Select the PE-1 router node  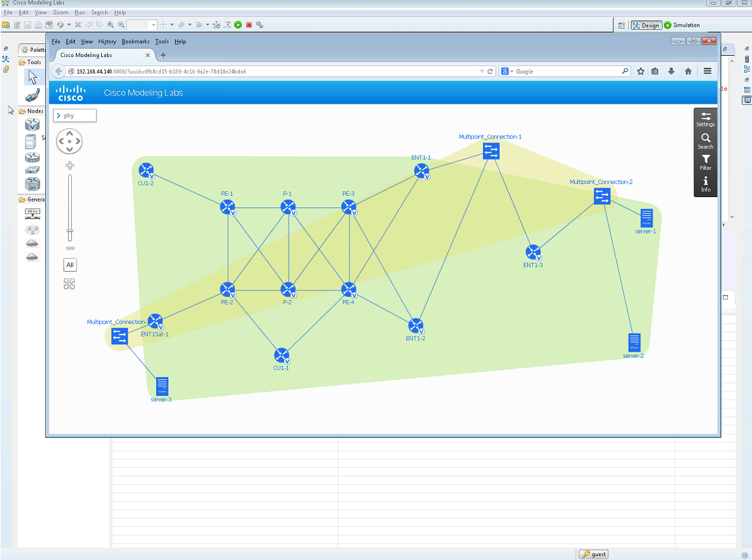(x=228, y=207)
